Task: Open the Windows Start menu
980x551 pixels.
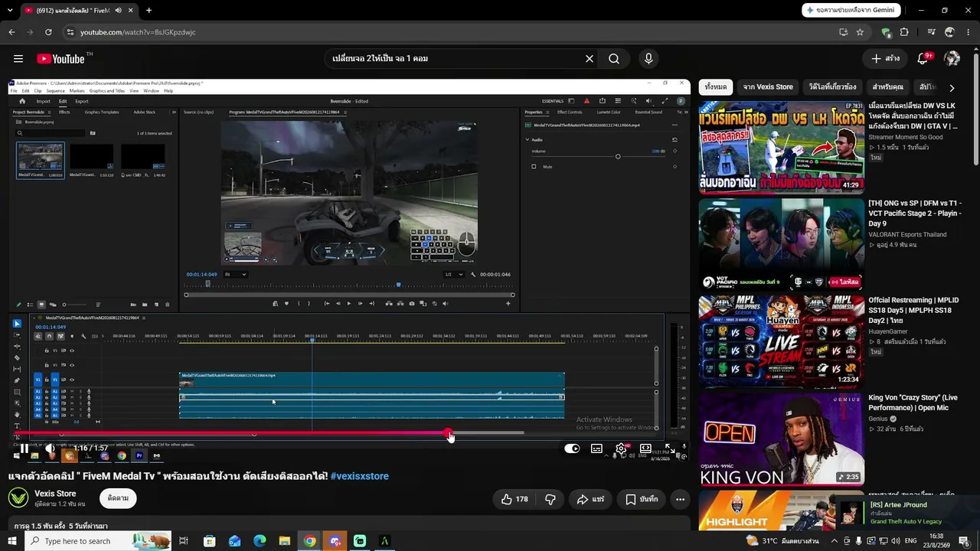Action: pyautogui.click(x=12, y=541)
